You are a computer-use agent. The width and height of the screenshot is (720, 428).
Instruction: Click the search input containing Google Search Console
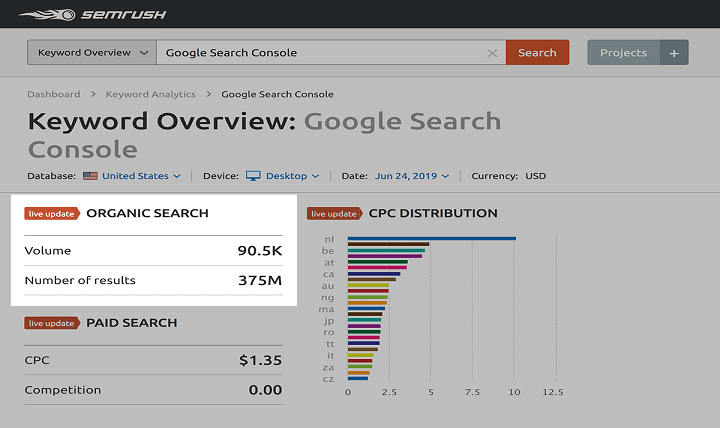click(320, 53)
